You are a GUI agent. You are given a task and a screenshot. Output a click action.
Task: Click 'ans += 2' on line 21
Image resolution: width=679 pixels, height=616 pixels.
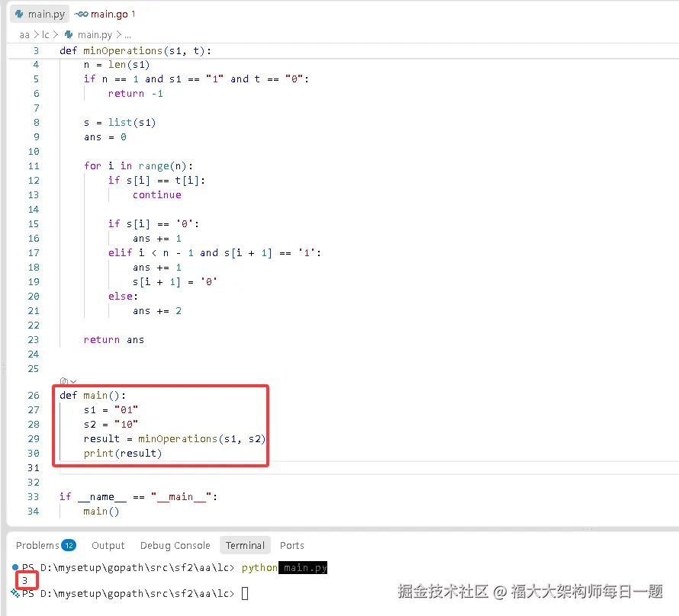pyautogui.click(x=157, y=311)
